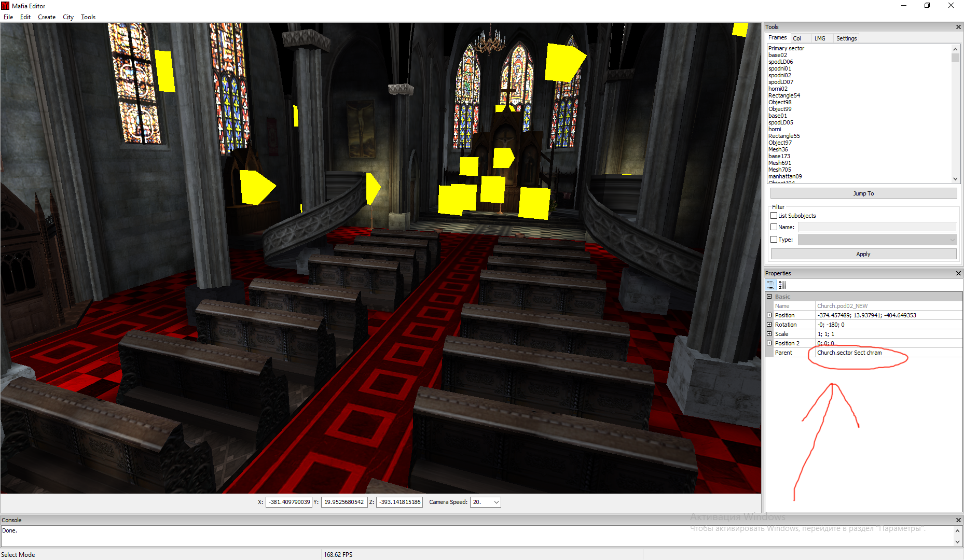Close the Tools panel
The width and height of the screenshot is (964, 560).
pos(958,27)
